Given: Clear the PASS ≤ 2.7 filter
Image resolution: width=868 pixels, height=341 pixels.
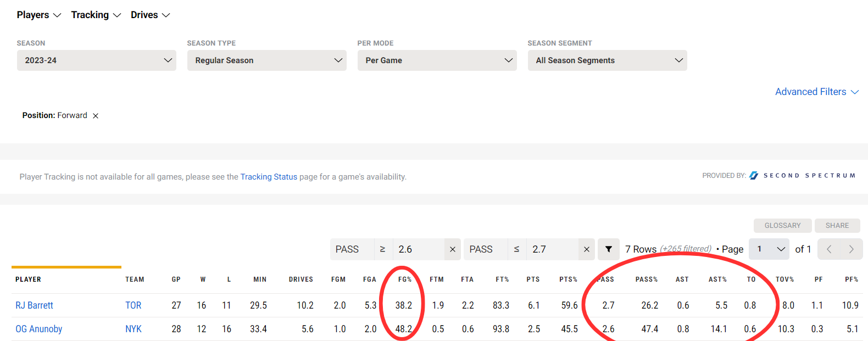Looking at the screenshot, I should click(586, 249).
